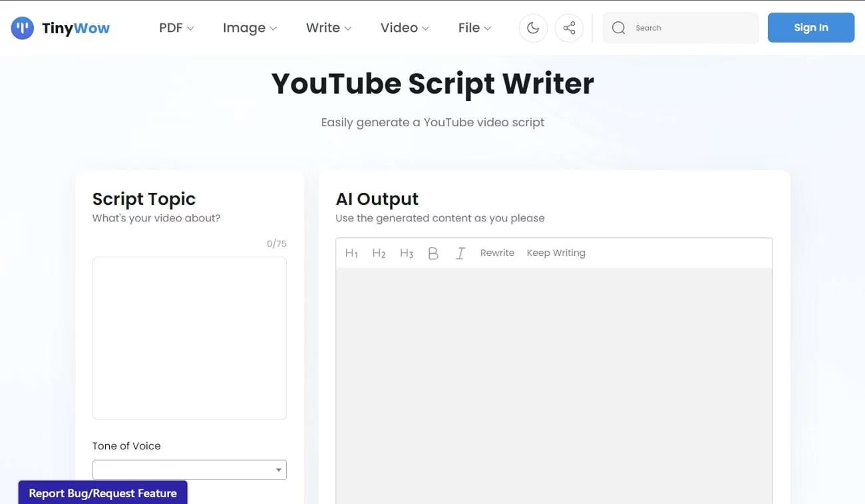Click the Rewrite option in the editor toolbar

(x=497, y=253)
